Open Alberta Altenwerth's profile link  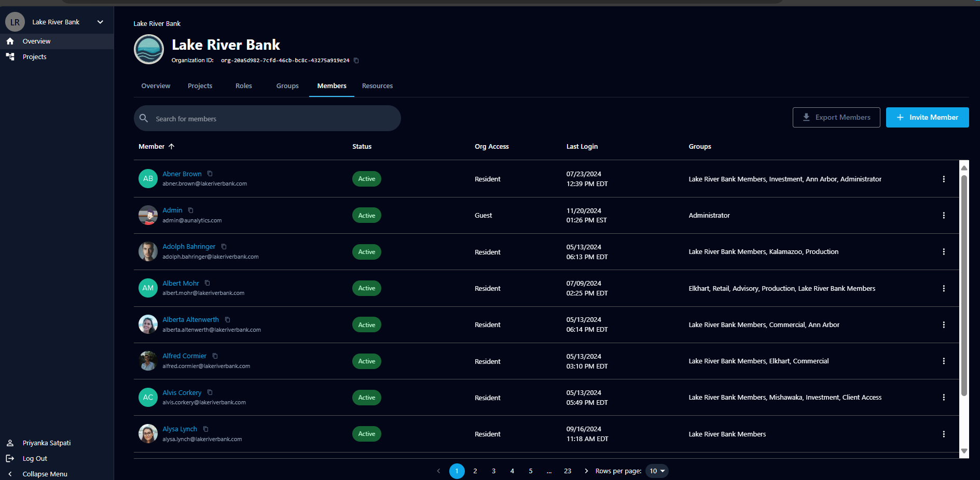pyautogui.click(x=190, y=319)
